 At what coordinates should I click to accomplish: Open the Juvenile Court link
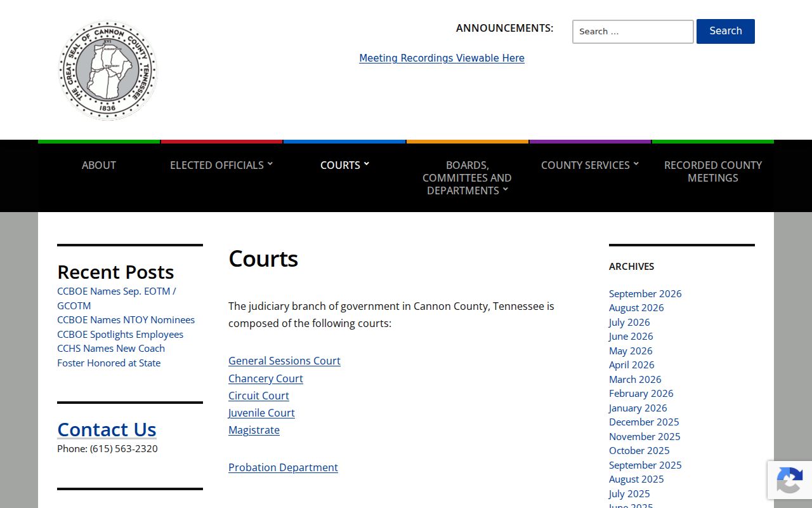[261, 413]
